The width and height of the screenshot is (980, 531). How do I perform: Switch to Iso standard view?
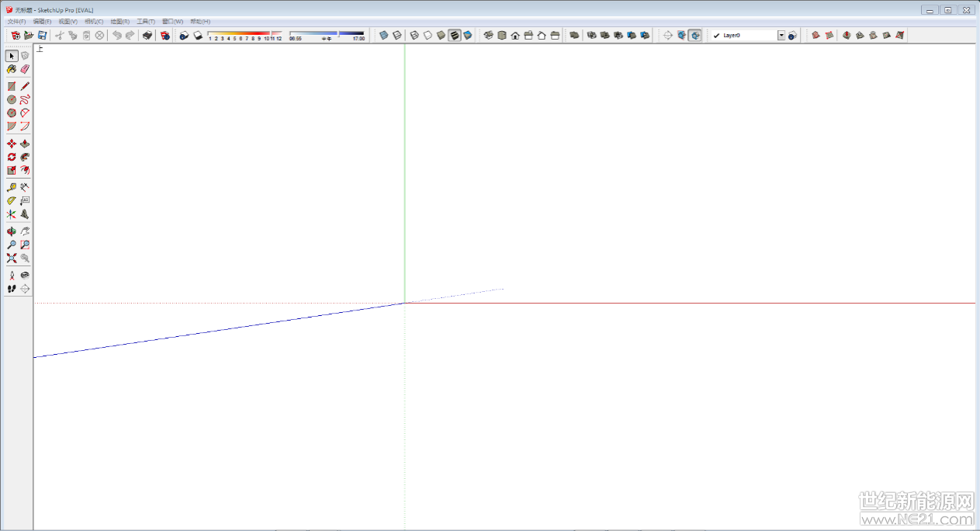489,35
